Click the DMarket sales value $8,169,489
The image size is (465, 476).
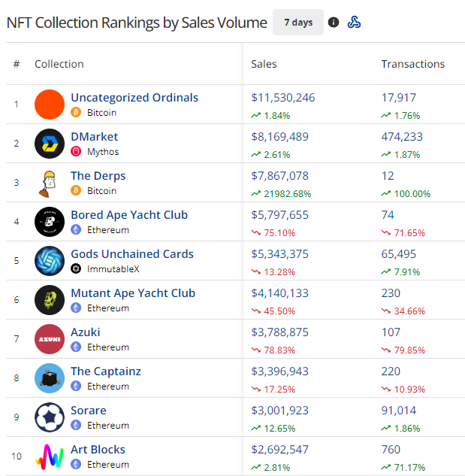(x=279, y=137)
